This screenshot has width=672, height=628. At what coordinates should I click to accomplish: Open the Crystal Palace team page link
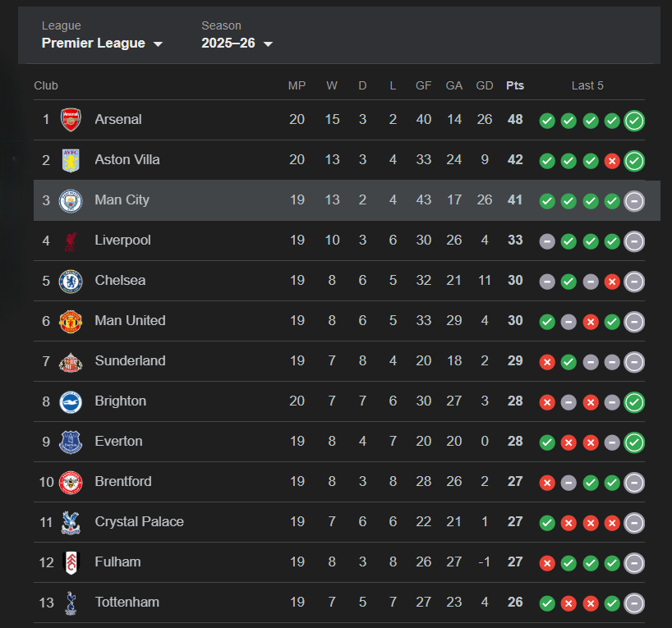tap(140, 522)
